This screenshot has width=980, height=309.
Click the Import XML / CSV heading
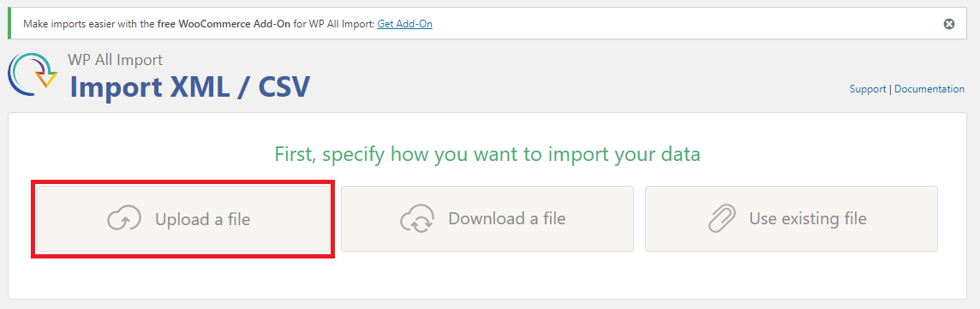[189, 86]
